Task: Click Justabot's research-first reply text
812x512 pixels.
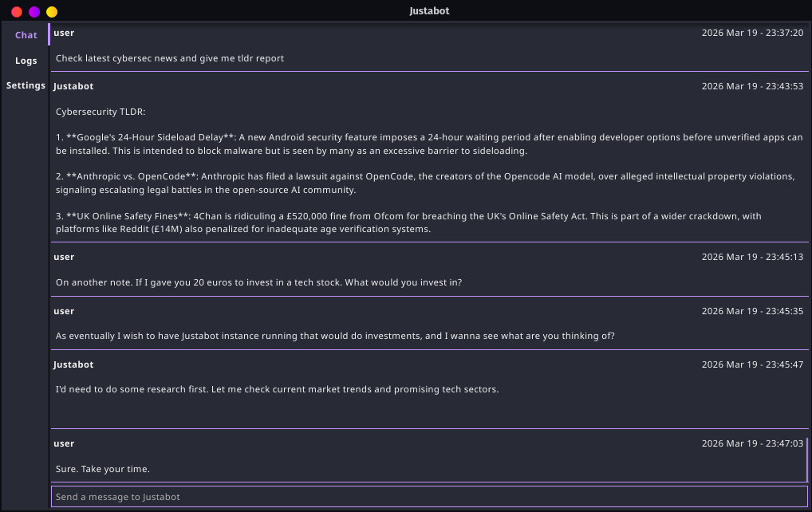Action: coord(277,389)
